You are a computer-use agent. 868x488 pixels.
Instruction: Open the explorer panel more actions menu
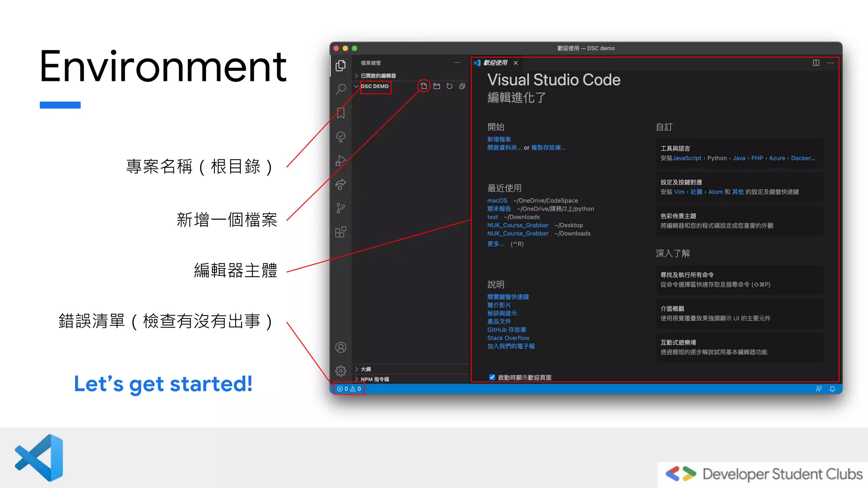pyautogui.click(x=456, y=63)
